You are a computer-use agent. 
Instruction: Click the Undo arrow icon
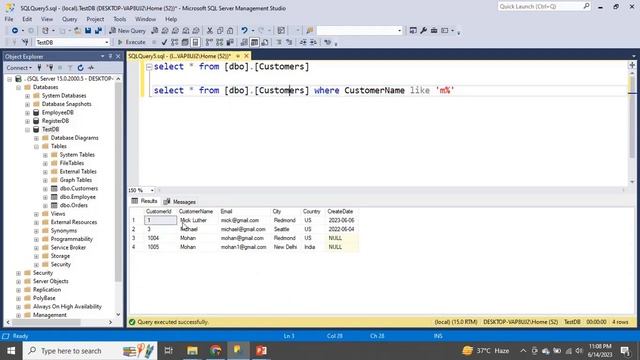click(244, 31)
